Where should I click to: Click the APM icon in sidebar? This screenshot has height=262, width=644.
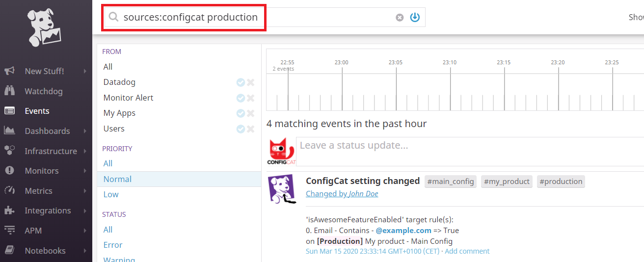(9, 231)
